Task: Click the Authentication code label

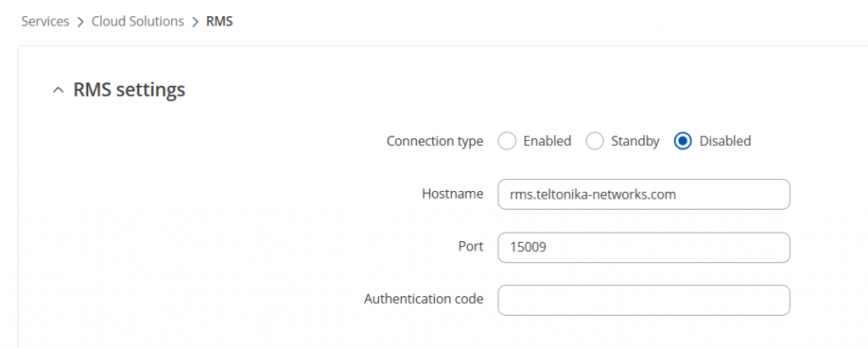Action: 424,299
